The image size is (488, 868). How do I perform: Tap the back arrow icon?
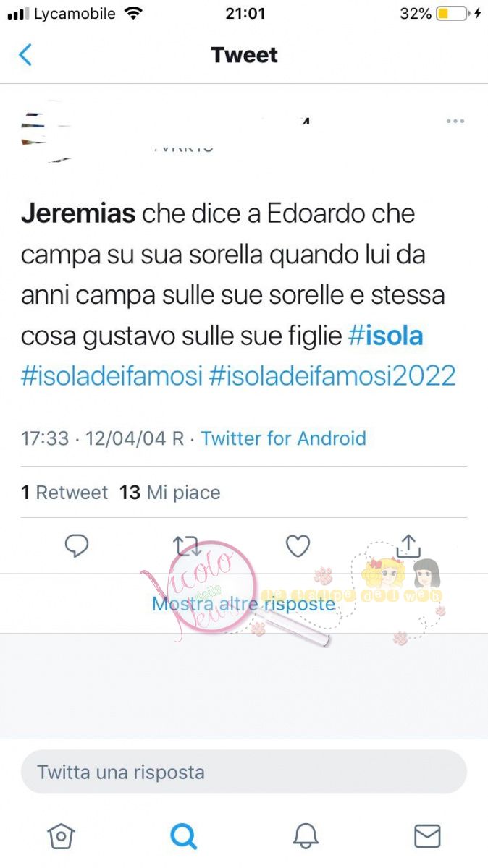pos(25,55)
